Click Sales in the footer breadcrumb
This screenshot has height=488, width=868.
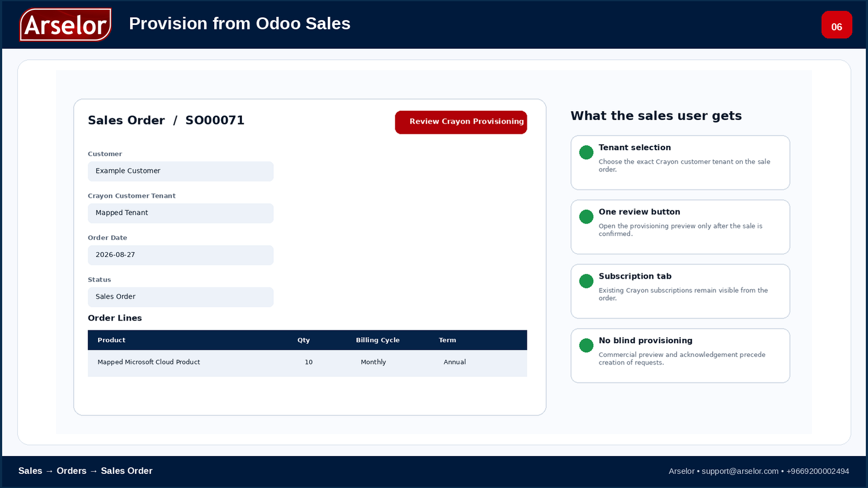point(30,471)
